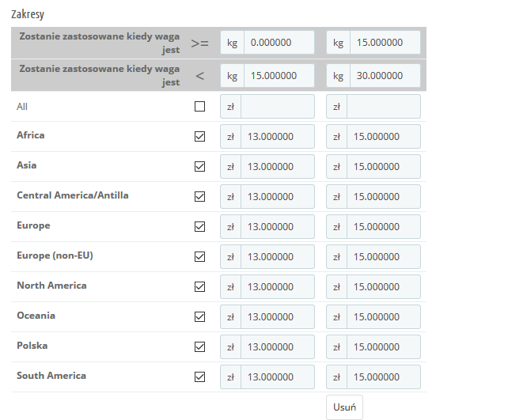Disable the Oceania zone checkbox
Screen dimensions: 508x420
[199, 317]
